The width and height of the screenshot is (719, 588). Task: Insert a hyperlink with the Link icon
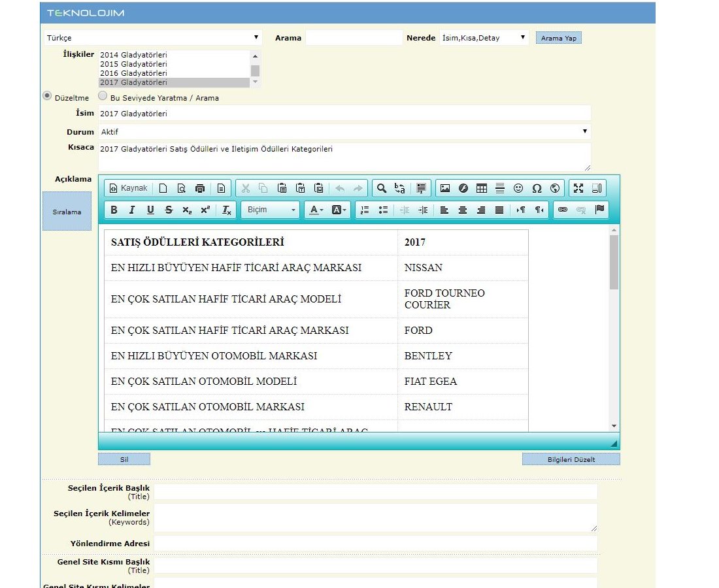[x=563, y=210]
